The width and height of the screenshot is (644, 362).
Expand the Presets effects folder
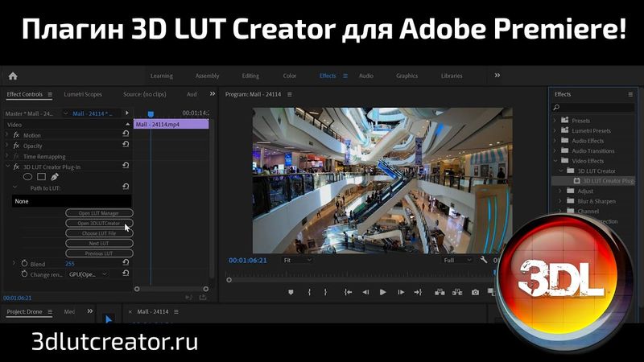click(555, 120)
